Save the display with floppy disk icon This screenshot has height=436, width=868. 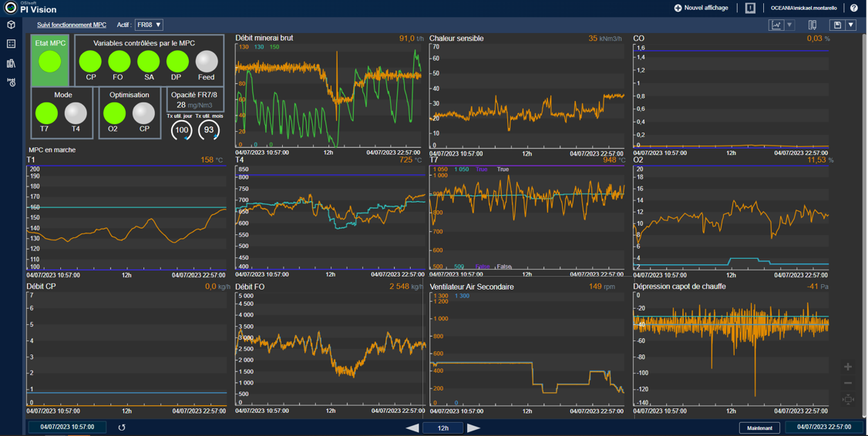(837, 25)
